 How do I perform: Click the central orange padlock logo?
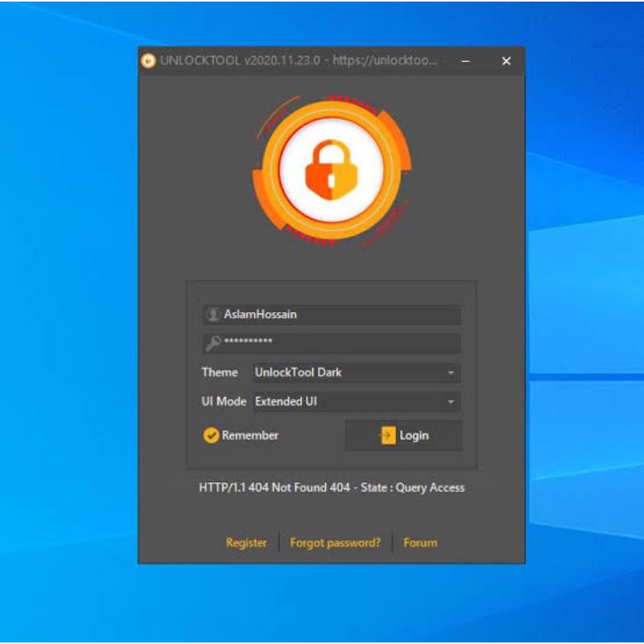[330, 171]
